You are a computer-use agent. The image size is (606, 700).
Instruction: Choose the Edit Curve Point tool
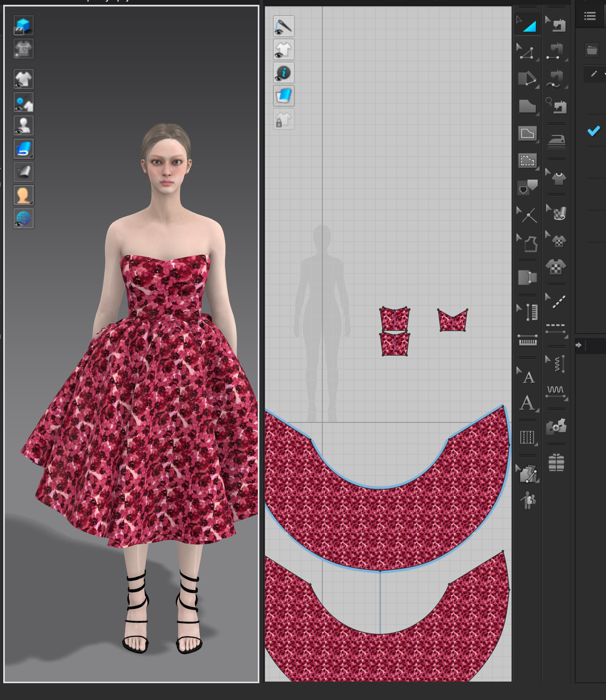coord(527,79)
